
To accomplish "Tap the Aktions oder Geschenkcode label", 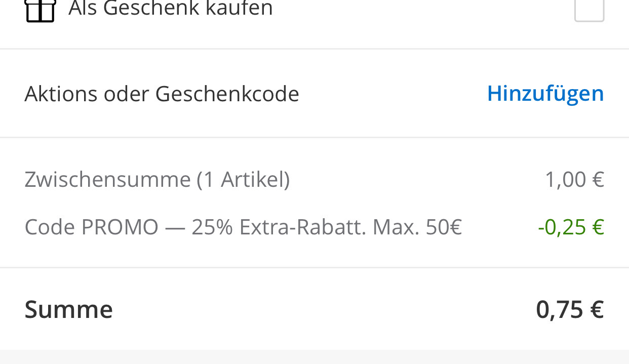I will pos(162,94).
